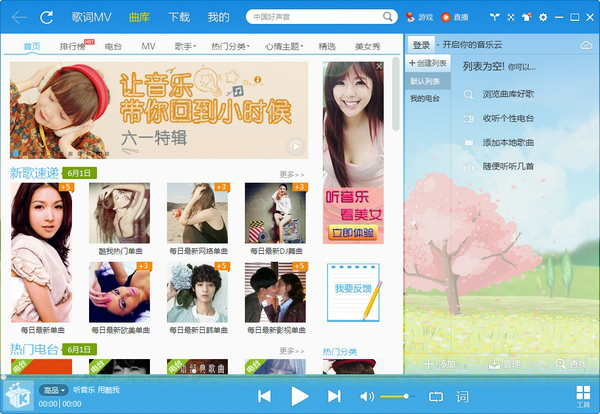Open the 排行榜 sub-tab

pos(73,47)
